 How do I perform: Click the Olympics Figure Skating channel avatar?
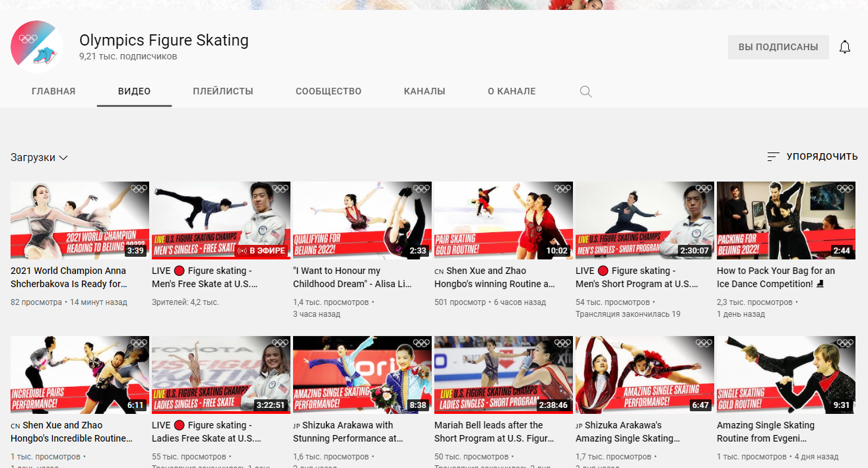[37, 47]
